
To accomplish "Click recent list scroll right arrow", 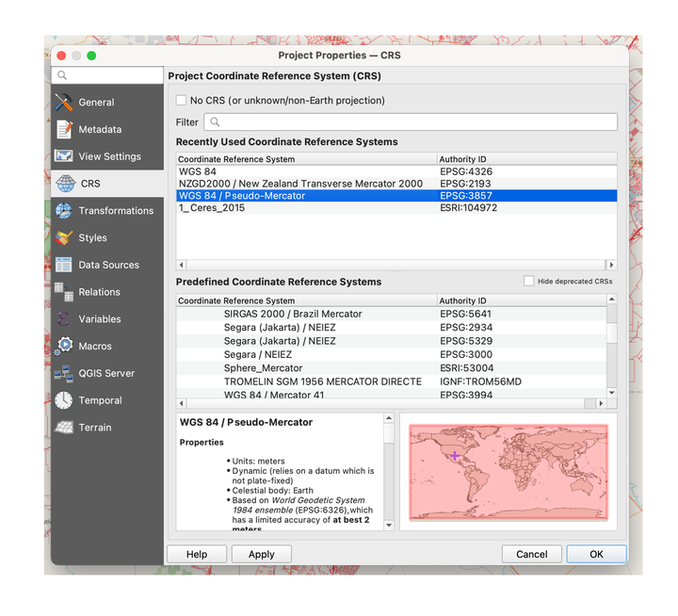I will click(611, 265).
